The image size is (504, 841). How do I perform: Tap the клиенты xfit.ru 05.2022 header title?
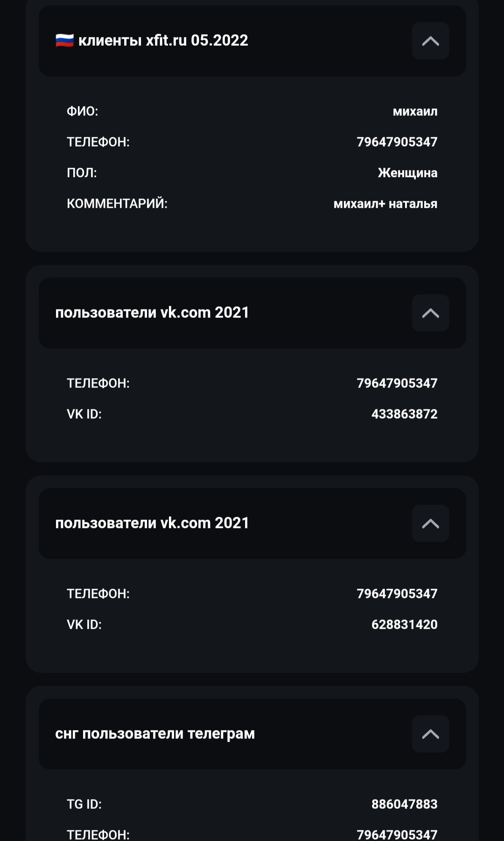(x=163, y=41)
